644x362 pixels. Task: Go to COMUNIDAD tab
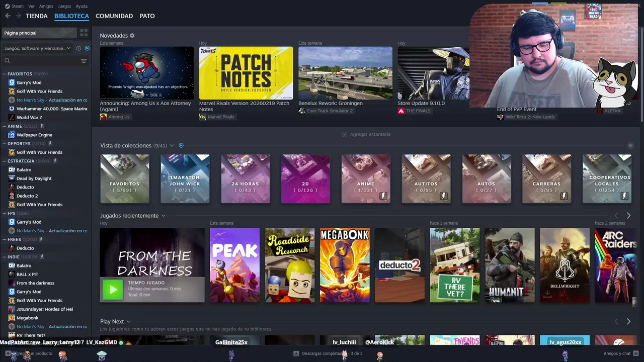[x=114, y=16]
